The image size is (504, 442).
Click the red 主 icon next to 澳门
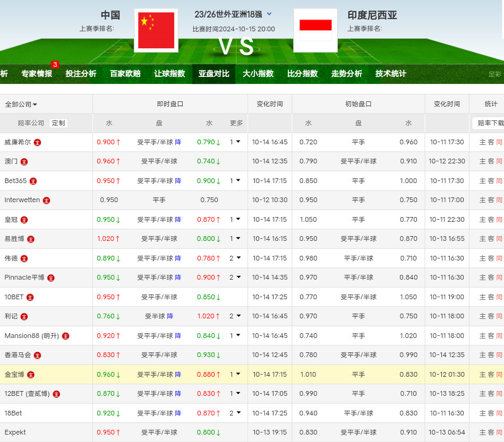[24, 162]
